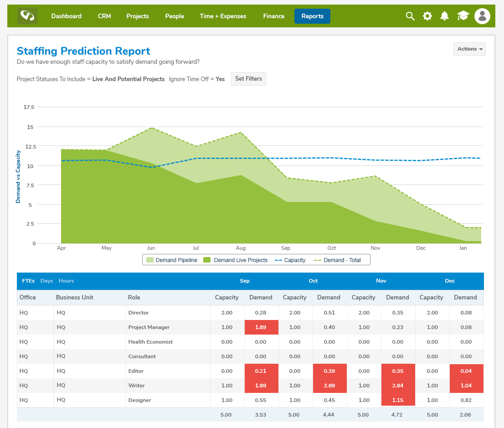The width and height of the screenshot is (504, 428).
Task: Click the company logo icon on the navbar
Action: tap(27, 15)
